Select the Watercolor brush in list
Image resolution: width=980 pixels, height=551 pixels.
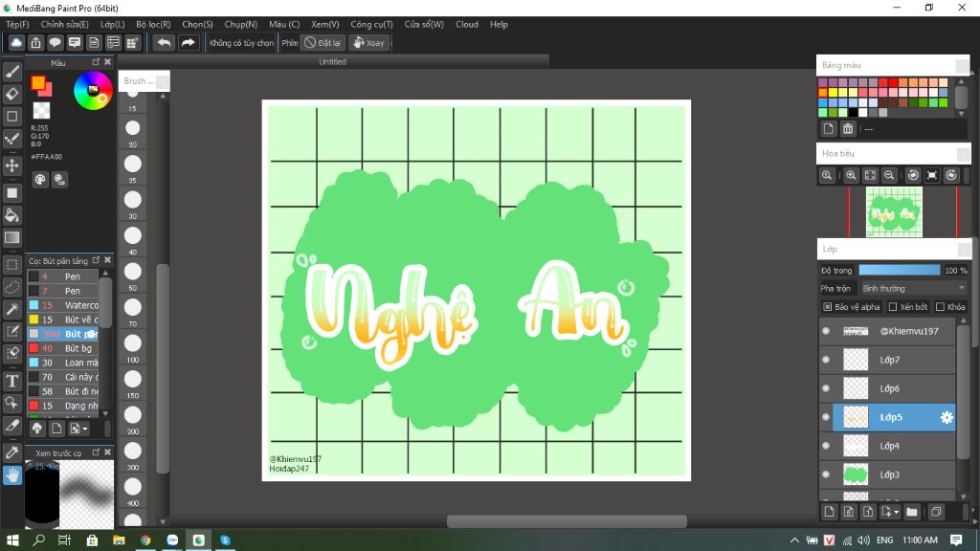click(x=63, y=305)
